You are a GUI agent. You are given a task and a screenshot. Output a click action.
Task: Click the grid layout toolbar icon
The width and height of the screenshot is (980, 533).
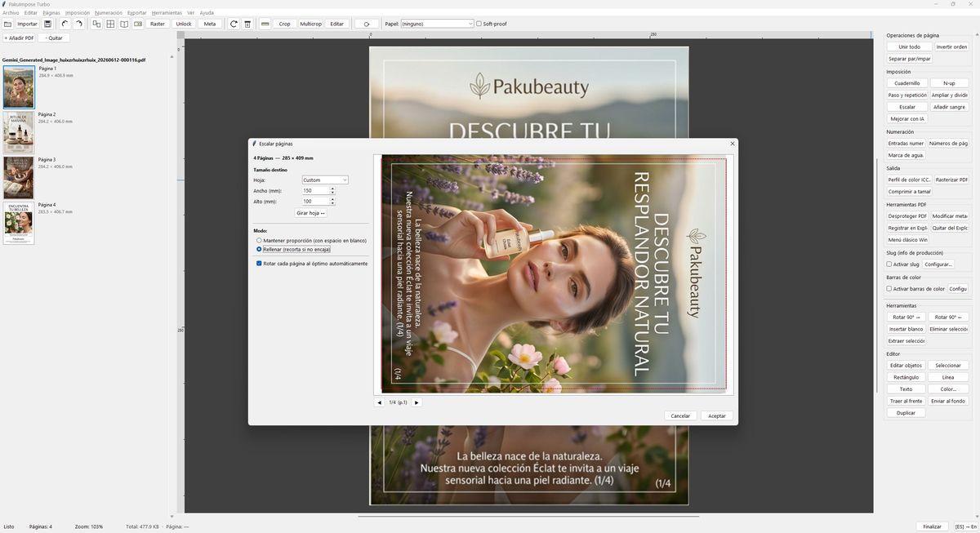click(x=110, y=24)
